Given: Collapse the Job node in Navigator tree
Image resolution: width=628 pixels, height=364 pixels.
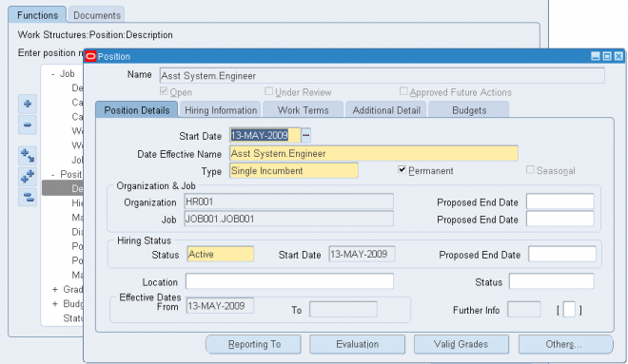Looking at the screenshot, I should 53,74.
